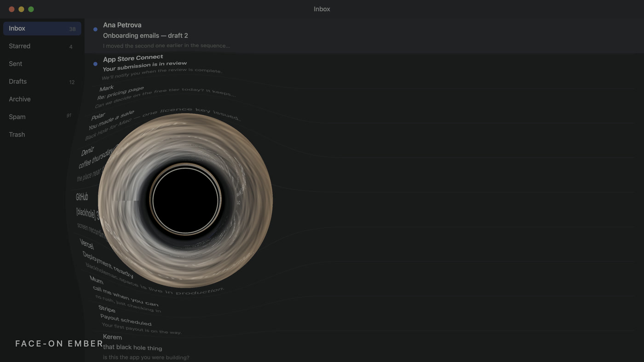Image resolution: width=644 pixels, height=362 pixels.
Task: Click the Spam count badge 91
Action: click(x=69, y=116)
